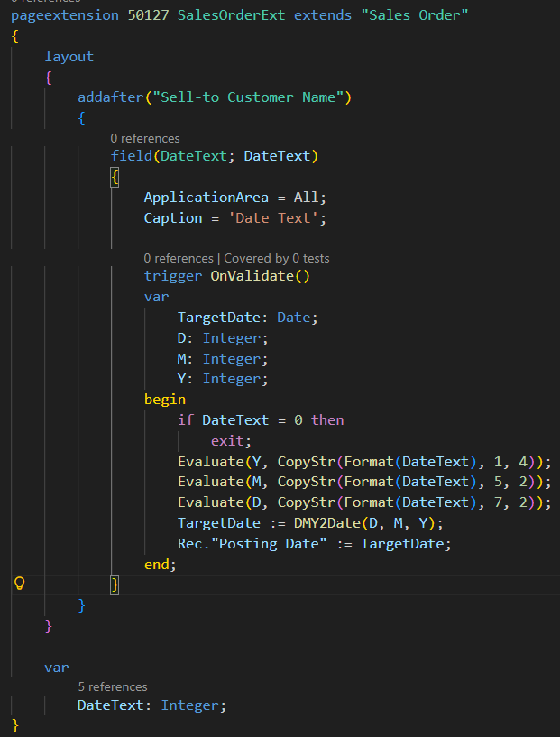Click the lightbulb code action icon

(x=20, y=584)
